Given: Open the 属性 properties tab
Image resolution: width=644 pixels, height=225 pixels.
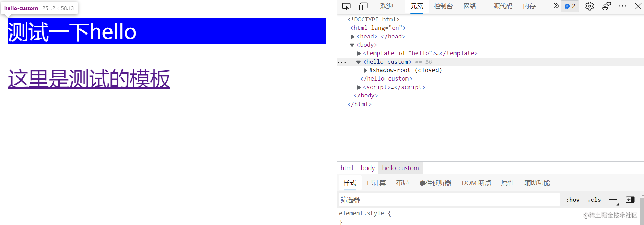Looking at the screenshot, I should tap(507, 183).
